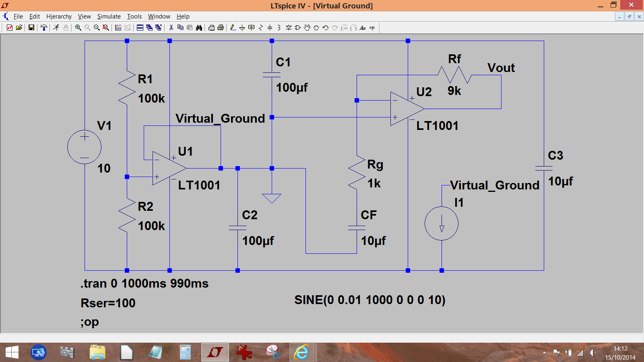Image resolution: width=644 pixels, height=362 pixels.
Task: Open the Snipping Tool taskbar icon
Action: tap(273, 353)
